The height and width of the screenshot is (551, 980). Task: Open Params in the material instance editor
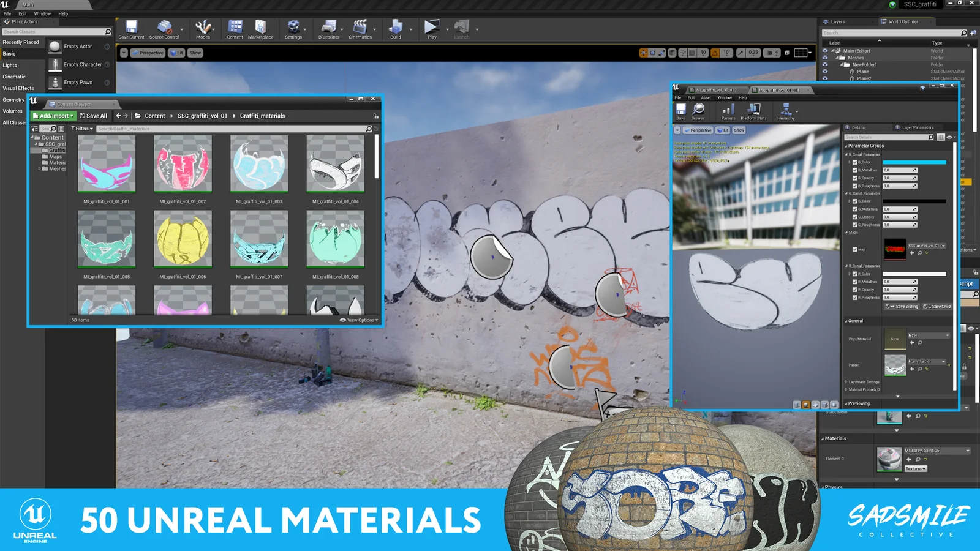pos(728,110)
